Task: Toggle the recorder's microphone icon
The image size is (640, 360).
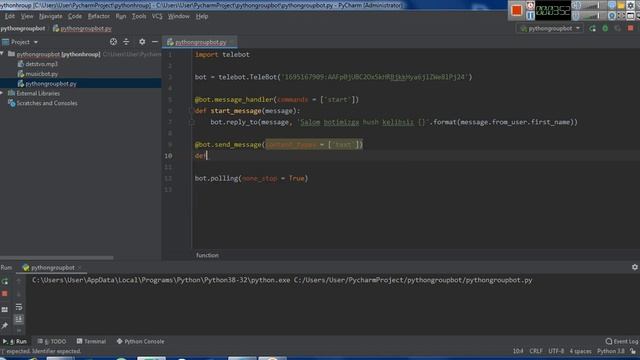Action: tap(576, 16)
